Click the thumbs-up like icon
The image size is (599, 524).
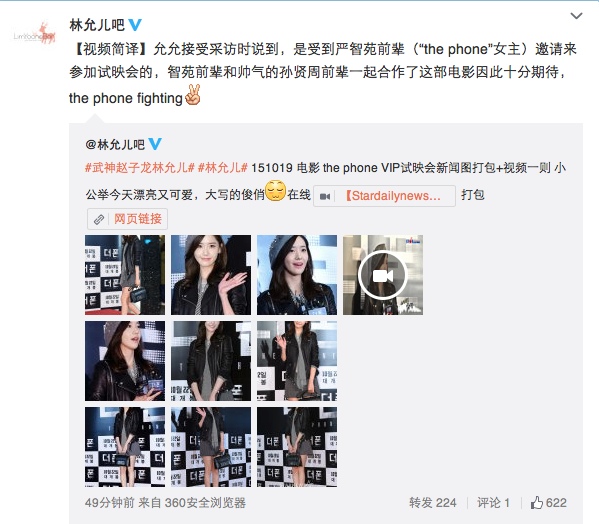pos(536,503)
